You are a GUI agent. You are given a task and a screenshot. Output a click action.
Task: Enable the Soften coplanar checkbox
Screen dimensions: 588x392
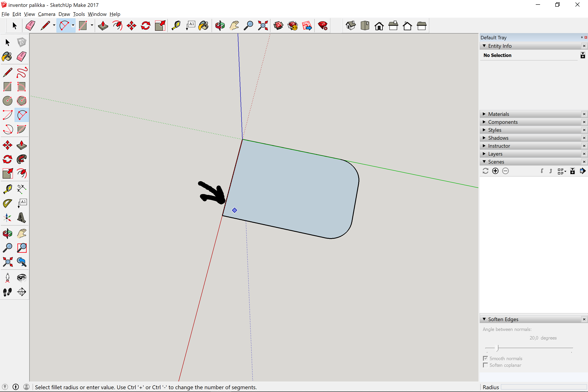coord(485,365)
